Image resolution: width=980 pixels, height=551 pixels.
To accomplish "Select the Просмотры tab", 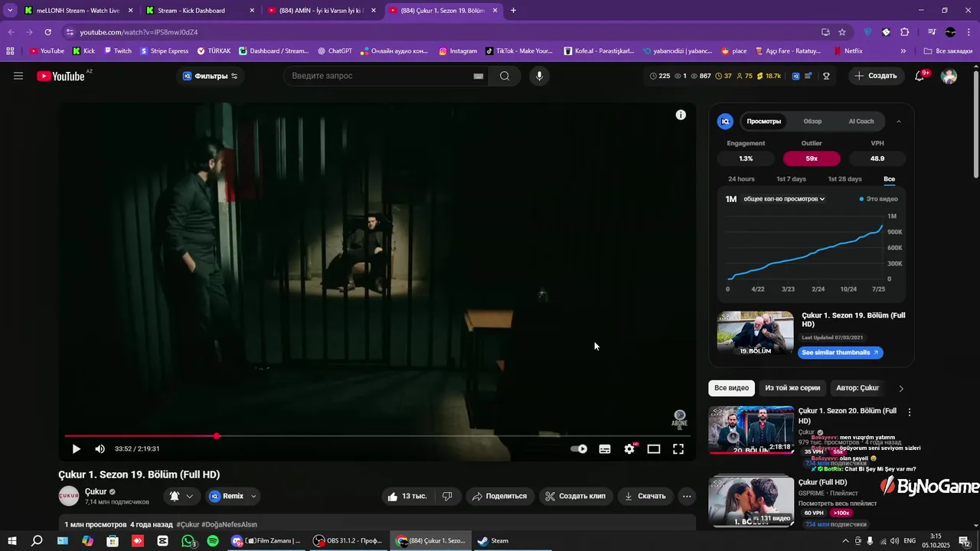I will pyautogui.click(x=764, y=122).
